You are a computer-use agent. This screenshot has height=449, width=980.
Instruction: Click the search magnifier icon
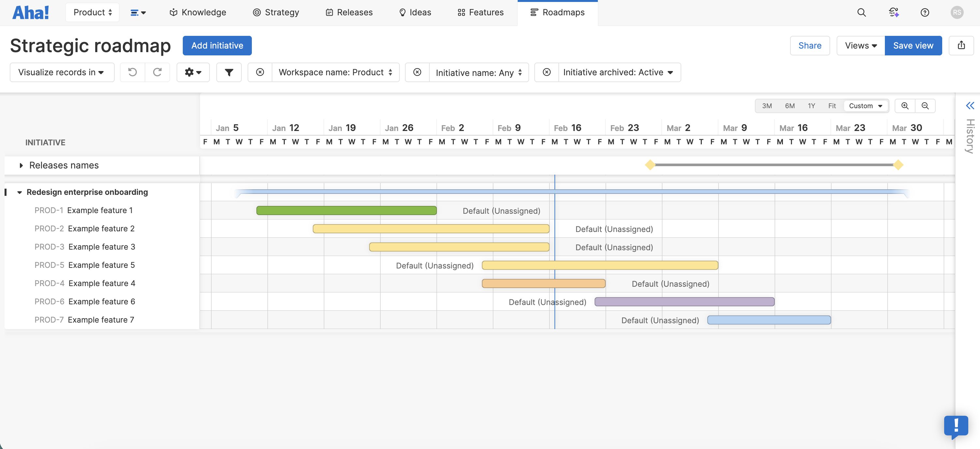(x=861, y=13)
